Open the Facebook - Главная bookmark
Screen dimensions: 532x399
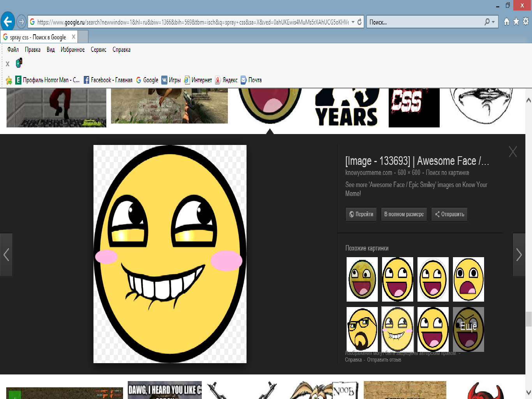(108, 80)
